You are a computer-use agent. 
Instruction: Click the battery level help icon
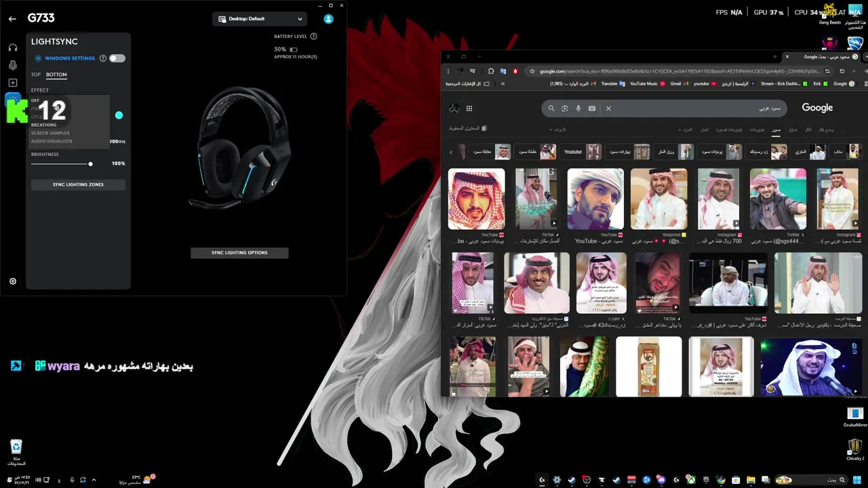(313, 36)
